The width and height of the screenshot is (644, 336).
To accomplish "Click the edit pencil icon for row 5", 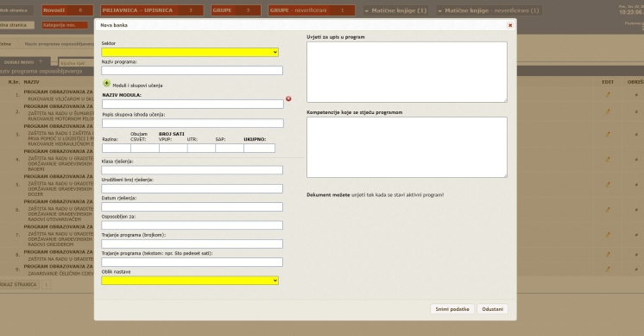I will click(x=608, y=185).
